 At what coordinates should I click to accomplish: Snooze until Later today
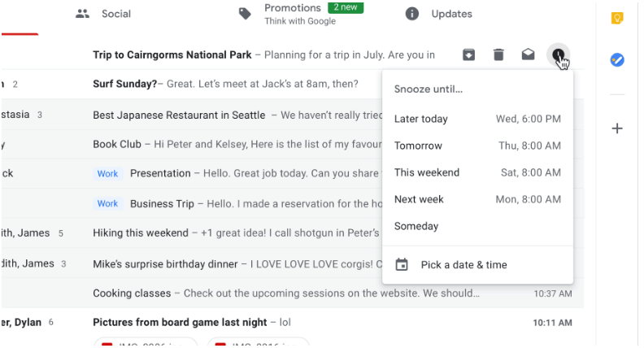(477, 119)
